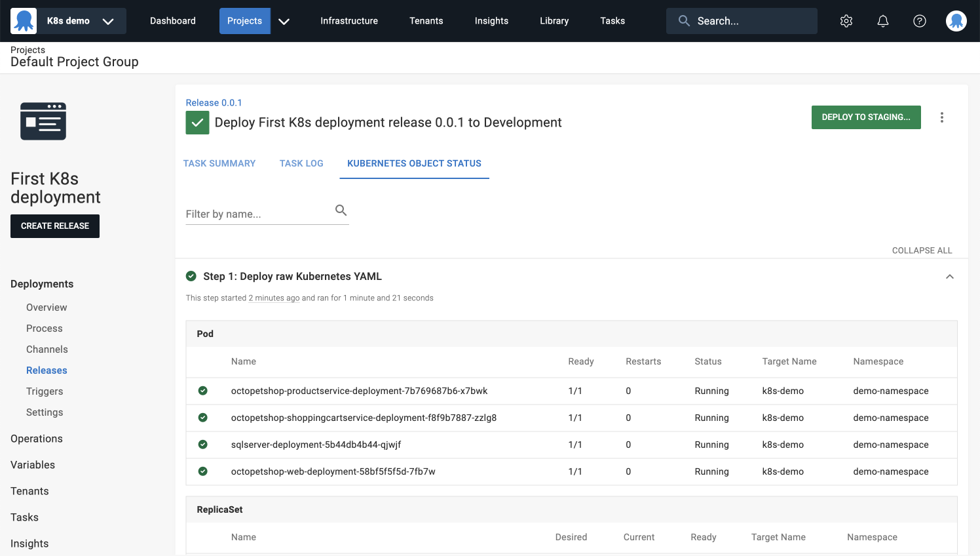Click the Filter by name input field

coord(255,214)
